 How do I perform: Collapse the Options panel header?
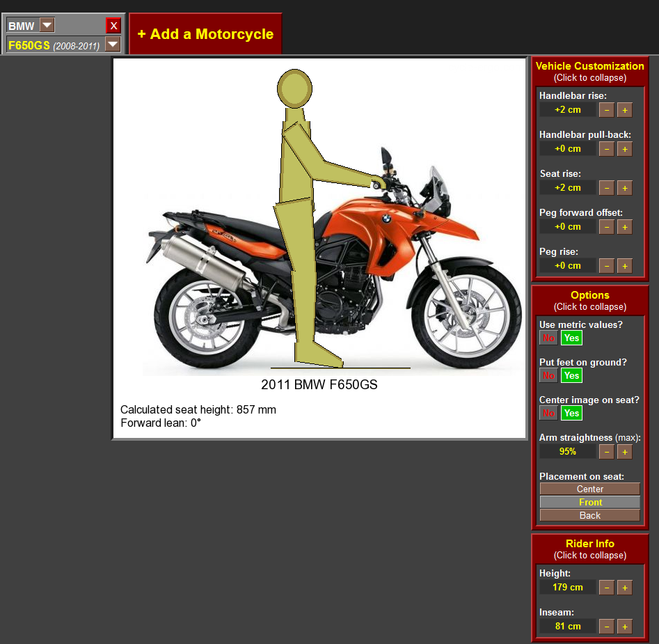589,300
